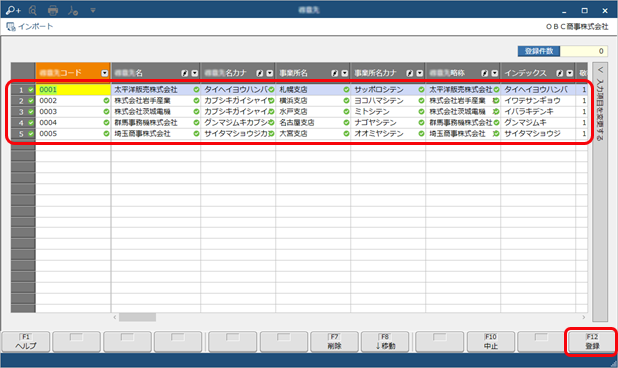Click green check in the 0003 code cell
This screenshot has height=368, width=618.
point(106,112)
